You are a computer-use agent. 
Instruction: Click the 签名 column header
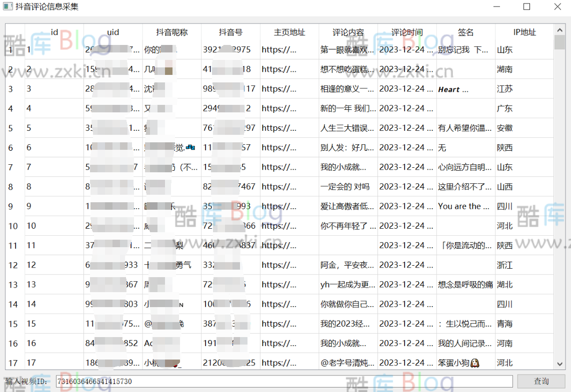pyautogui.click(x=464, y=32)
